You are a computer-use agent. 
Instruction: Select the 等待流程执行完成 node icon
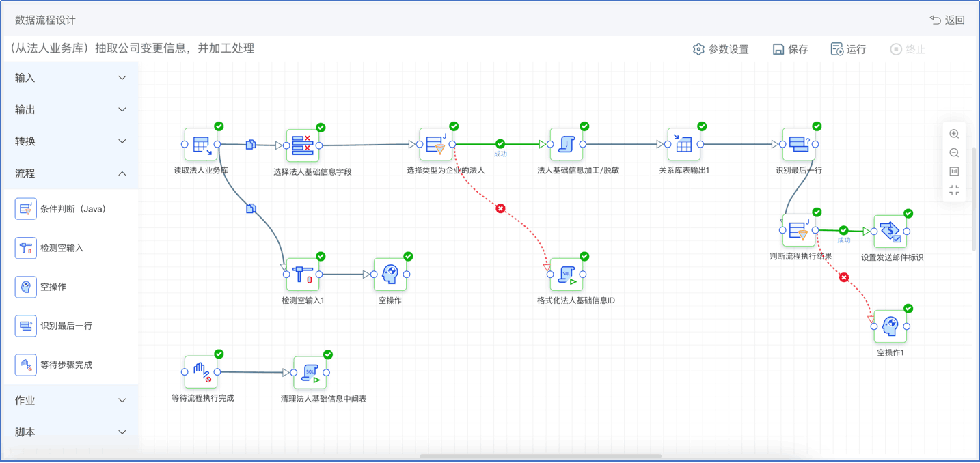[201, 372]
